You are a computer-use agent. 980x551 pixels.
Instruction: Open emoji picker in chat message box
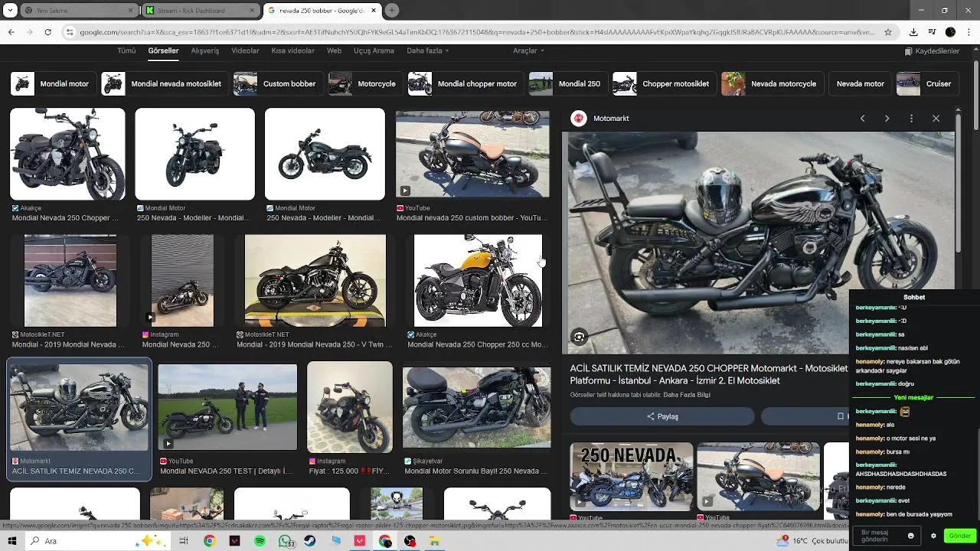910,536
